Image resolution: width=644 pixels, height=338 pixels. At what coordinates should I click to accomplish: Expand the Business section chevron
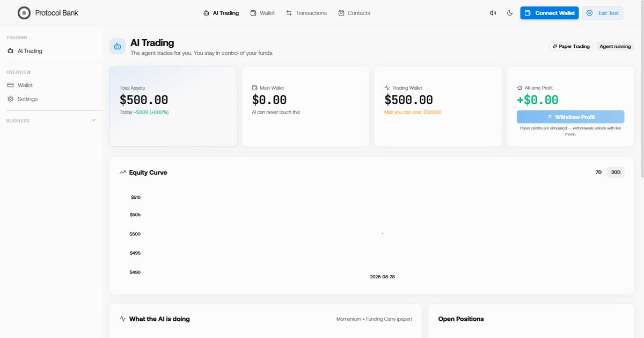[93, 120]
